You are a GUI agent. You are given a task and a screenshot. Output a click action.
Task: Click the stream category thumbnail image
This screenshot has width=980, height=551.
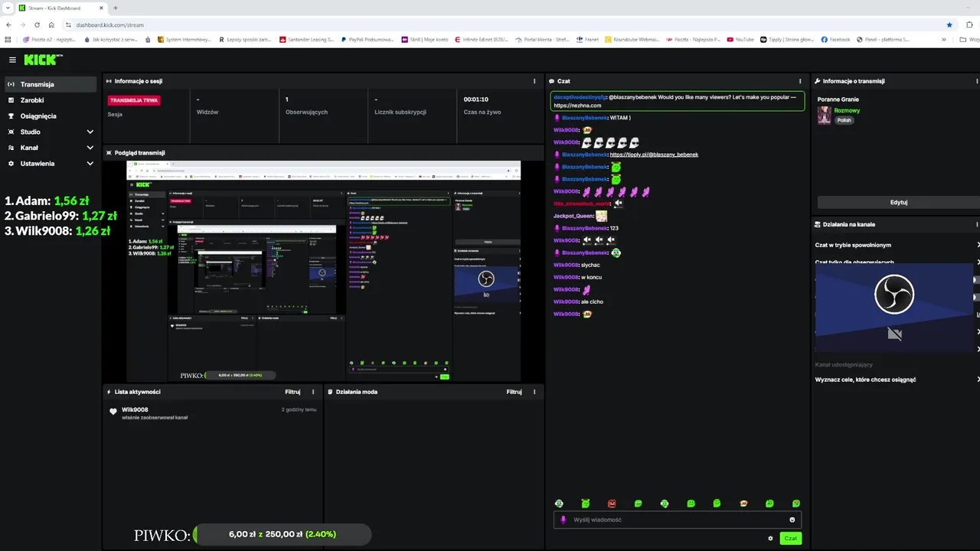825,116
